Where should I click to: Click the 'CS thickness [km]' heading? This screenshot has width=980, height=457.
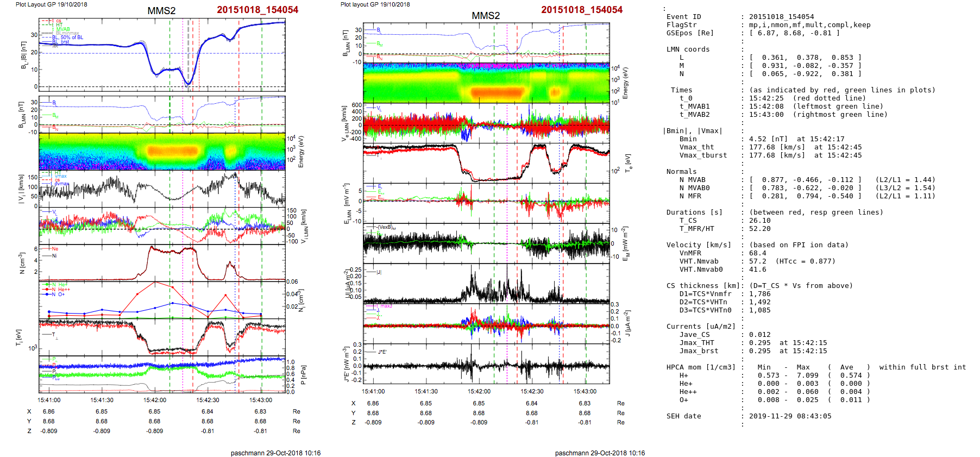[x=703, y=286]
